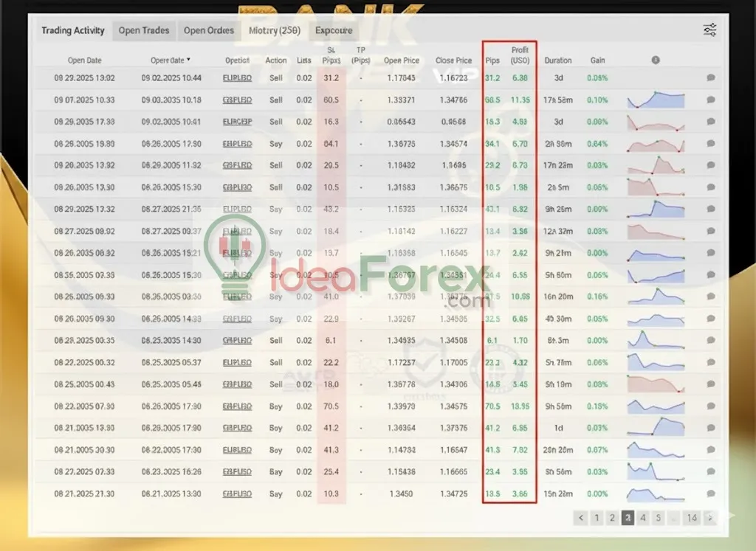The height and width of the screenshot is (551, 756).
Task: Open the EURUSD symbol link on the first row
Action: click(x=236, y=77)
